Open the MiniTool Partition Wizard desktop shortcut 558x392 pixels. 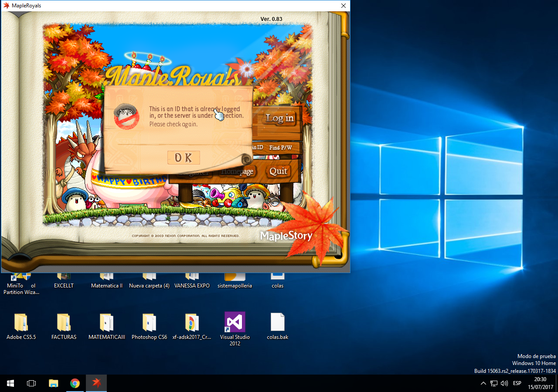pyautogui.click(x=21, y=284)
